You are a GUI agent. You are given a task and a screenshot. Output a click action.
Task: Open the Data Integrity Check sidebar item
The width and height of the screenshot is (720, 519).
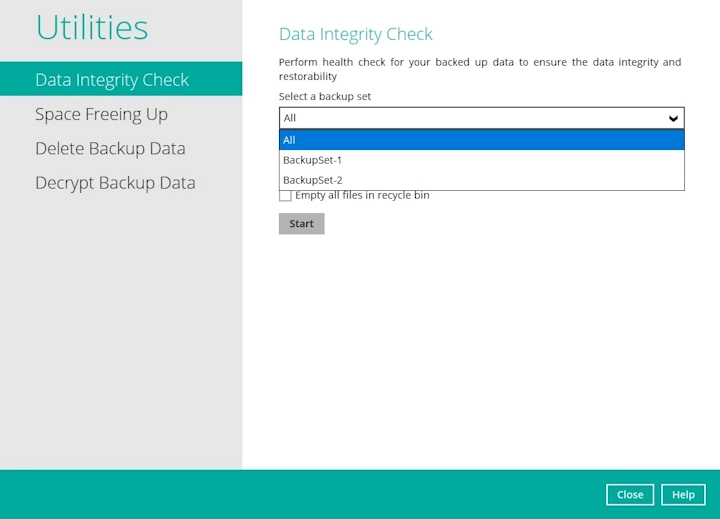pos(112,80)
